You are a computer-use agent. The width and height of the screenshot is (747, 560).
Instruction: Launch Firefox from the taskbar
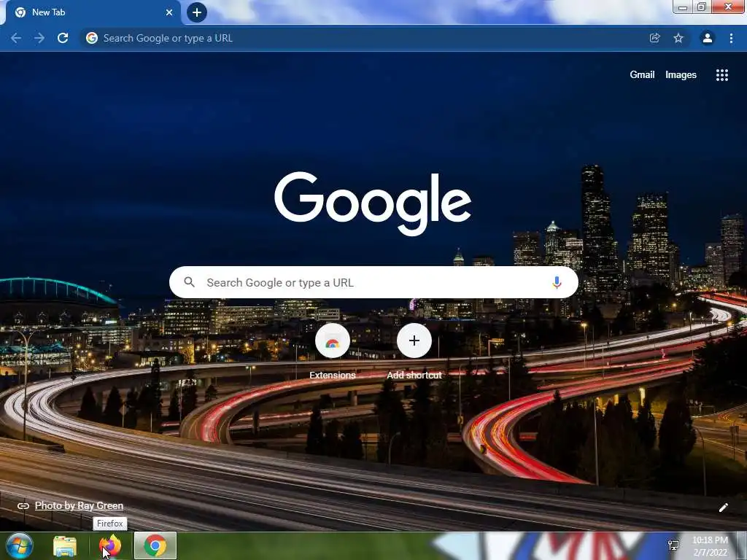coord(110,545)
